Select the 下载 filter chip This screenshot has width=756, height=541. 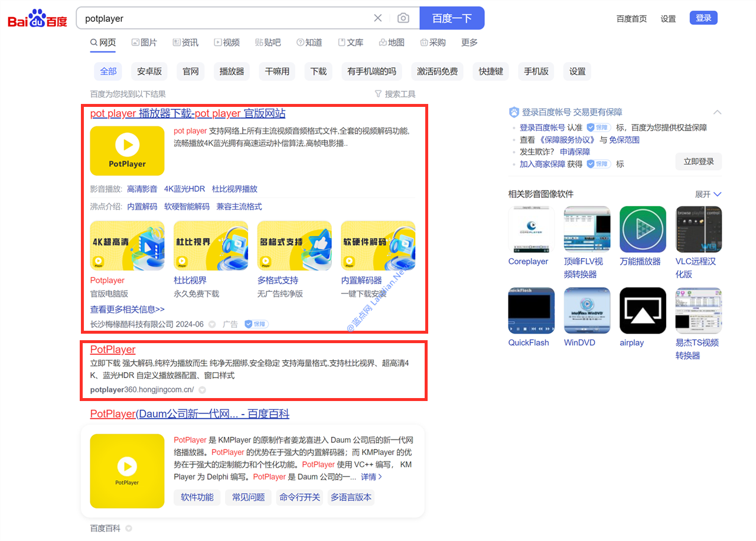pos(318,71)
